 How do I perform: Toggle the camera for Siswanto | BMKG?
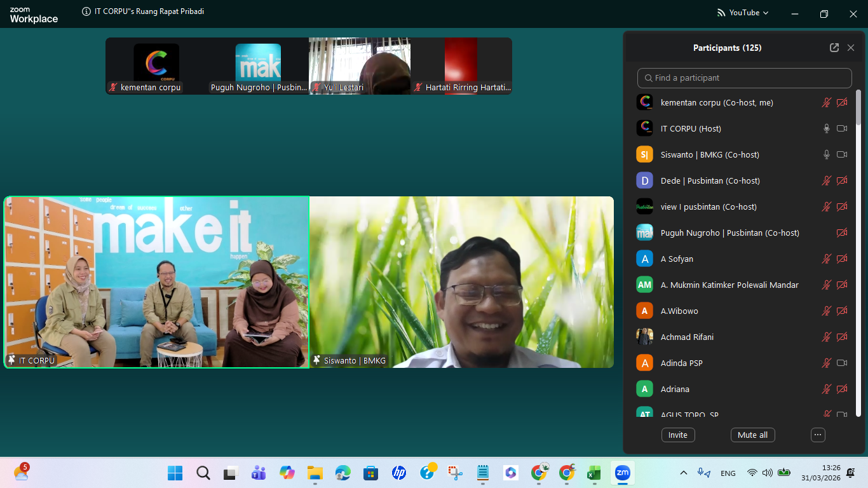click(842, 154)
